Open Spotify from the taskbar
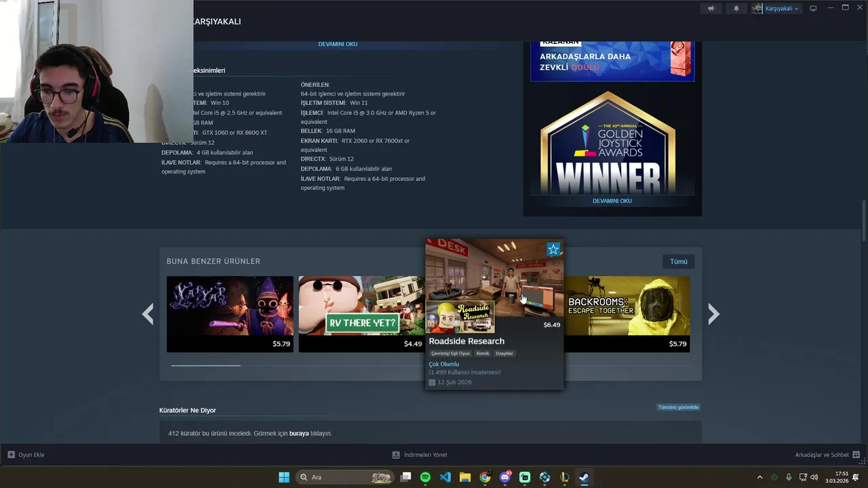868x488 pixels. point(425,477)
